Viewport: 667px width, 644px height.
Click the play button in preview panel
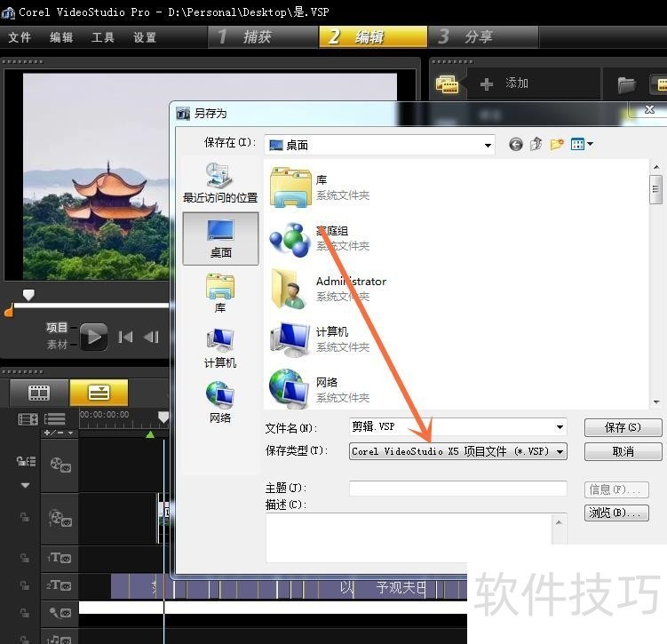coord(93,336)
